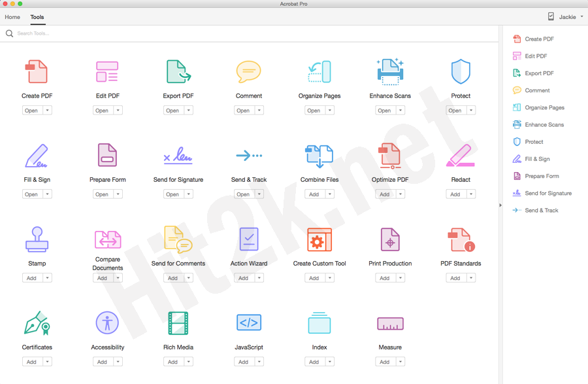Viewport: 588px width, 384px height.
Task: Select Organize Pages in the right sidebar
Action: [x=538, y=107]
